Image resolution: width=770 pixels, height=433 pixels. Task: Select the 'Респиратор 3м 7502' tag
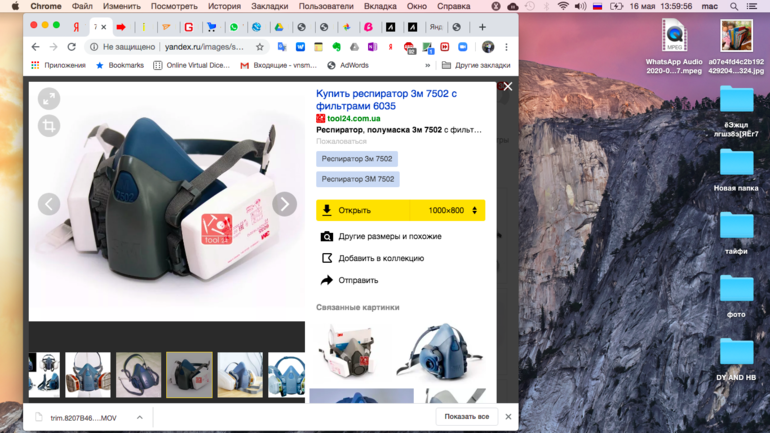(357, 159)
